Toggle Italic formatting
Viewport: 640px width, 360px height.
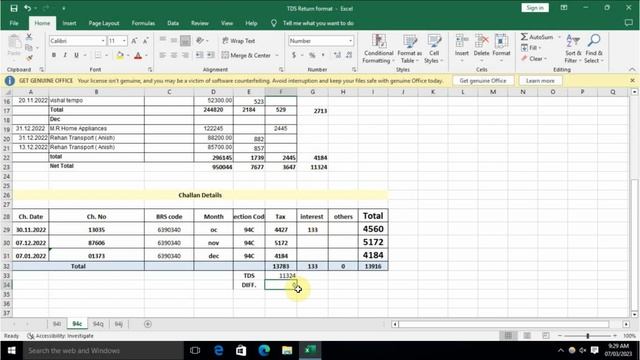coord(65,55)
